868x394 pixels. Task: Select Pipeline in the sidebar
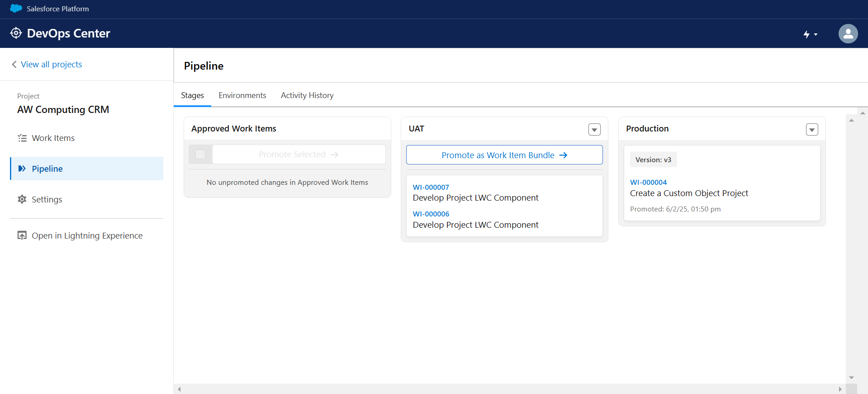[x=86, y=169]
